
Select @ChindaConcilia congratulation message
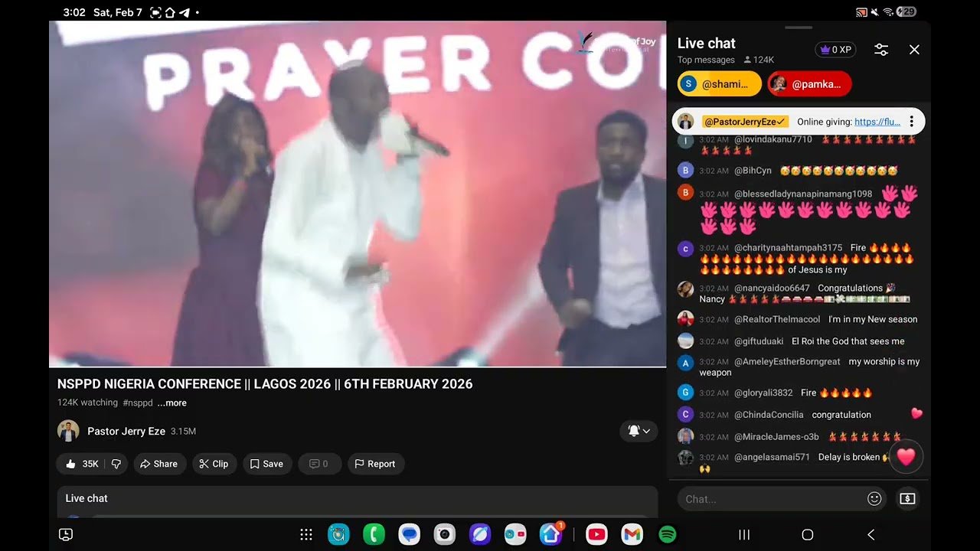click(x=799, y=415)
